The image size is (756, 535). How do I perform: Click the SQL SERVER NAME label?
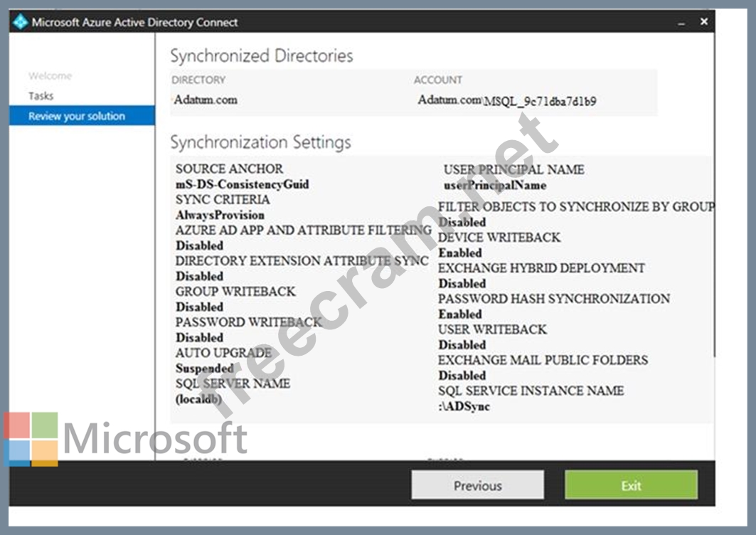[x=233, y=383]
